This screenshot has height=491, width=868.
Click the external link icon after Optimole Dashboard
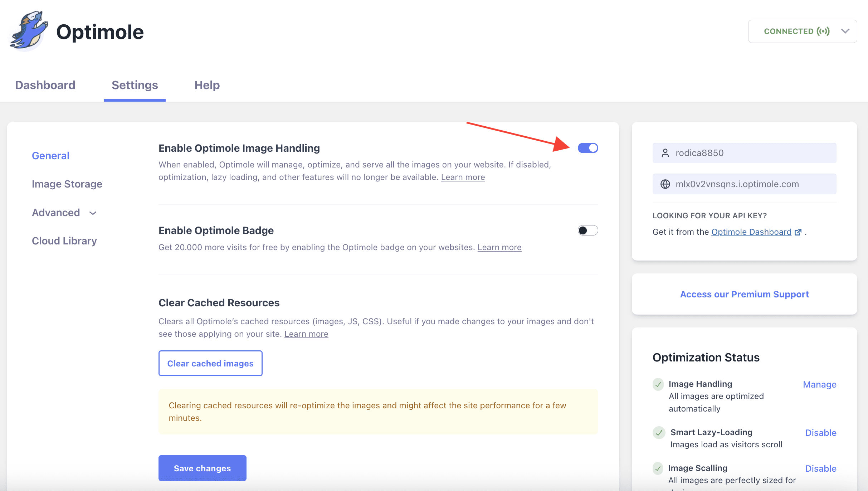(798, 232)
